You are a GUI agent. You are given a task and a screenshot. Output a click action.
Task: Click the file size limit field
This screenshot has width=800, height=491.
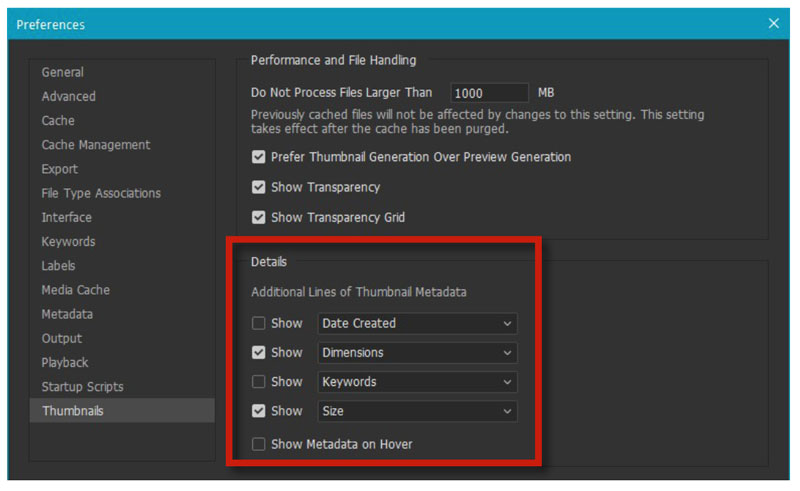[x=489, y=93]
